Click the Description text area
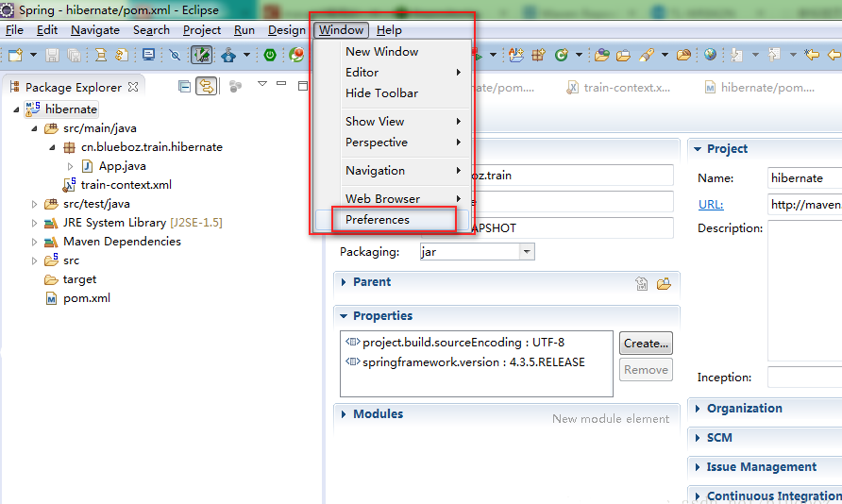The height and width of the screenshot is (504, 842). click(x=805, y=291)
